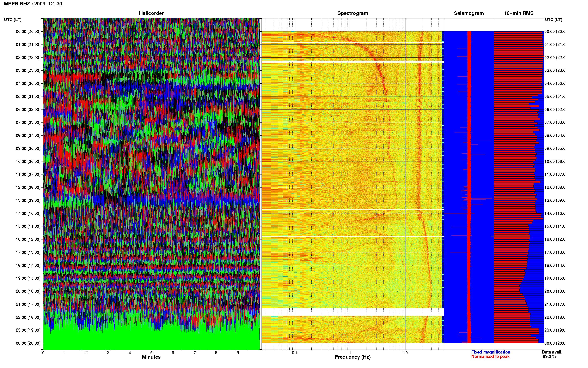Click the '99.2 %' availability value
The image size is (588, 368).
(x=549, y=357)
